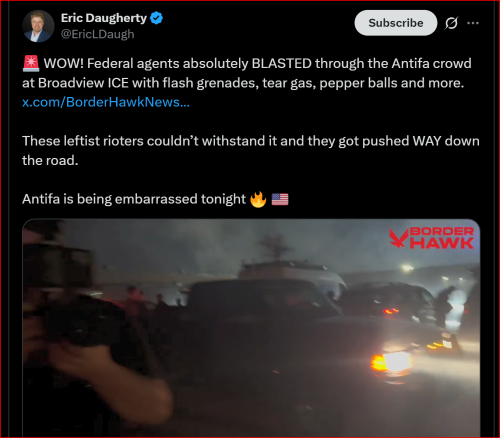
Task: Click the Border Hawk logo watermark
Action: (432, 238)
